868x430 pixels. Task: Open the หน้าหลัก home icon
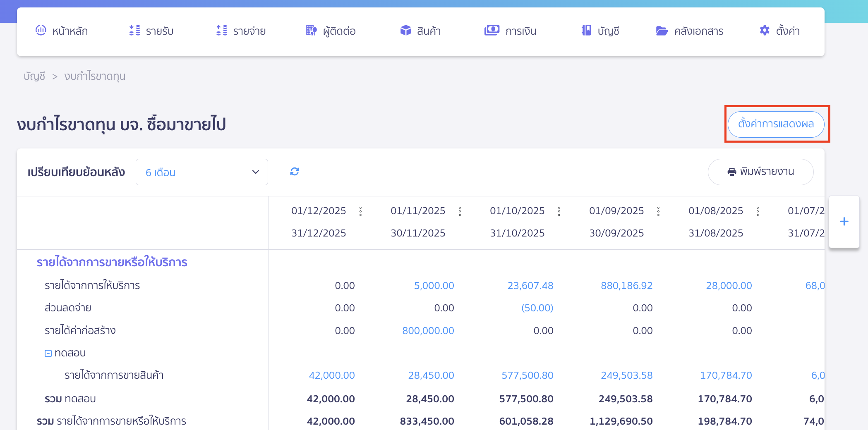click(x=40, y=30)
